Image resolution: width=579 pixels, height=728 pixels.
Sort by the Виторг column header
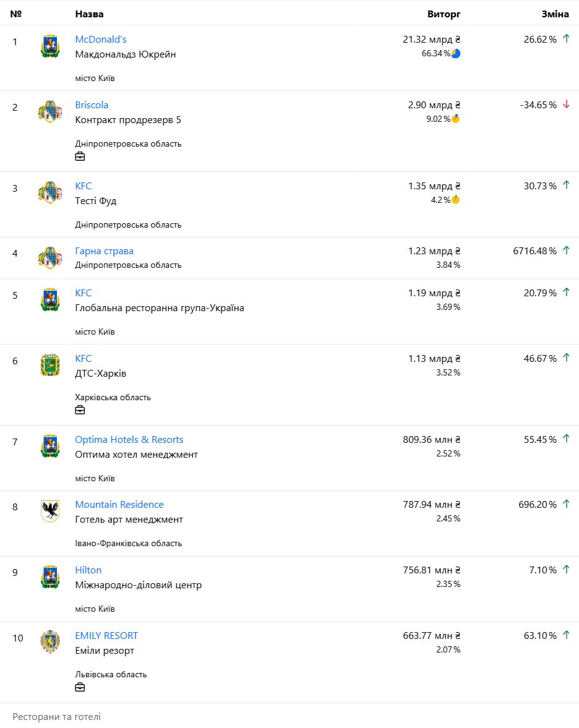(x=444, y=14)
